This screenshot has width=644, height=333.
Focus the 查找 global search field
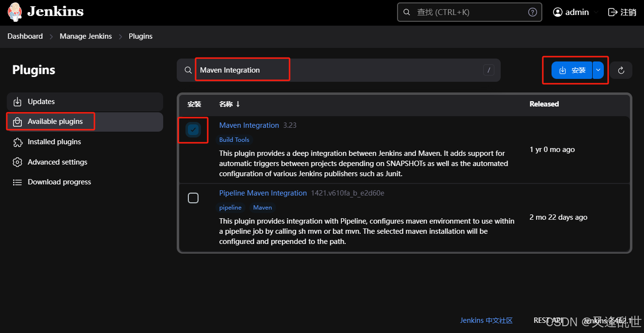470,12
